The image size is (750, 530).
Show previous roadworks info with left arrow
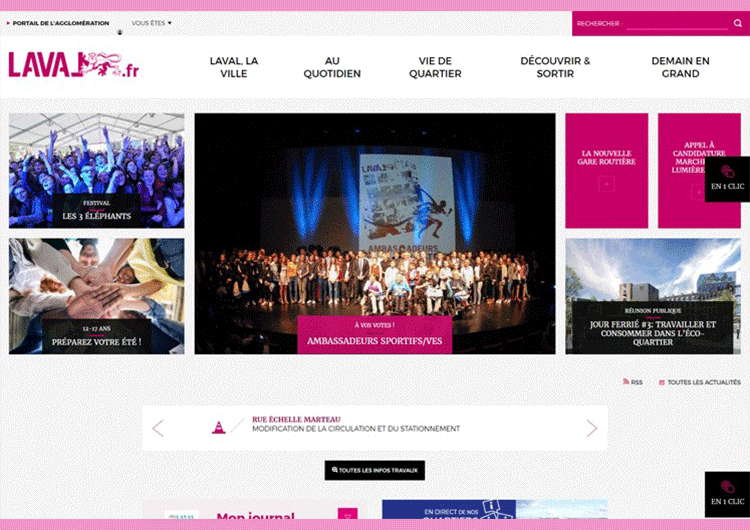click(158, 428)
